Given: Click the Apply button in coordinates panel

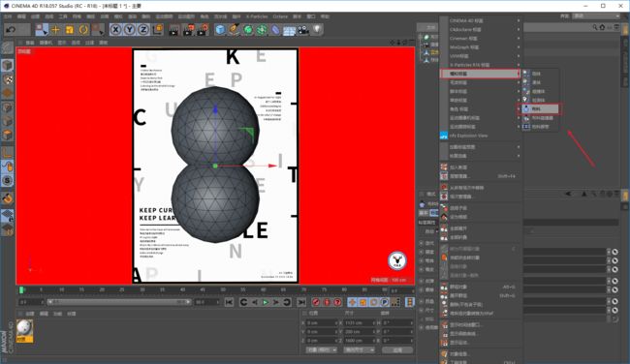Looking at the screenshot, I should (x=397, y=349).
